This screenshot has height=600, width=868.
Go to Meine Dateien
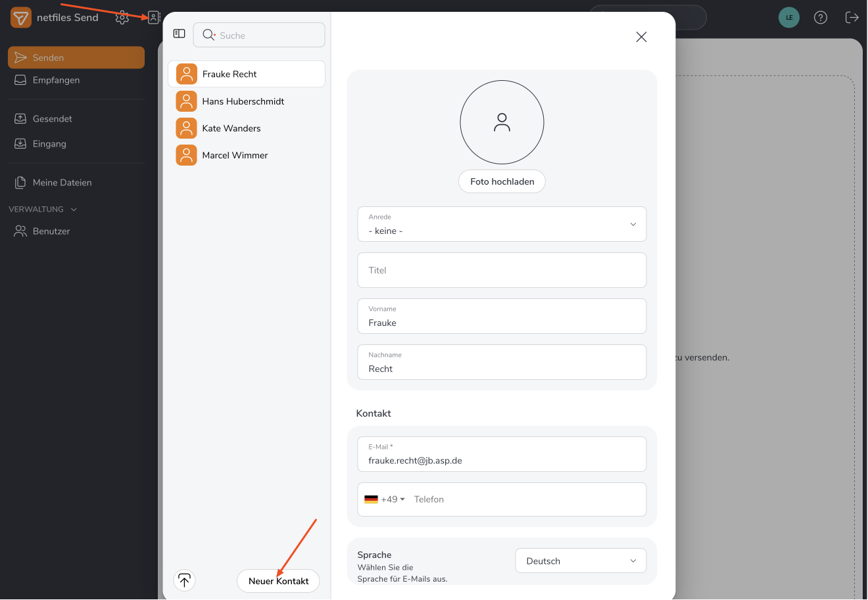62,183
